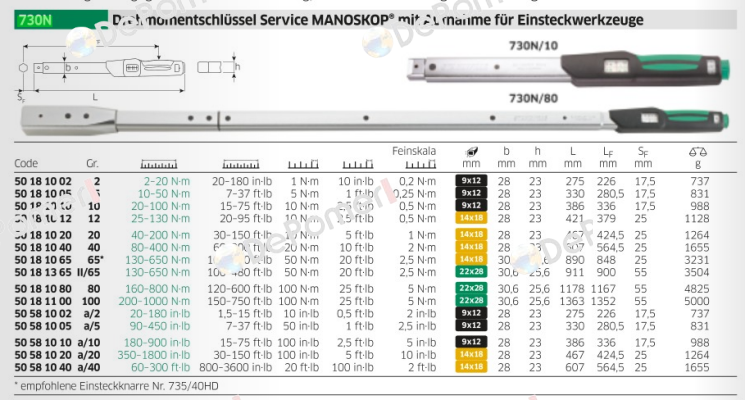Image resolution: width=745 pixels, height=400 pixels.
Task: Select article code 50 18 10 40
Action: pos(43,248)
